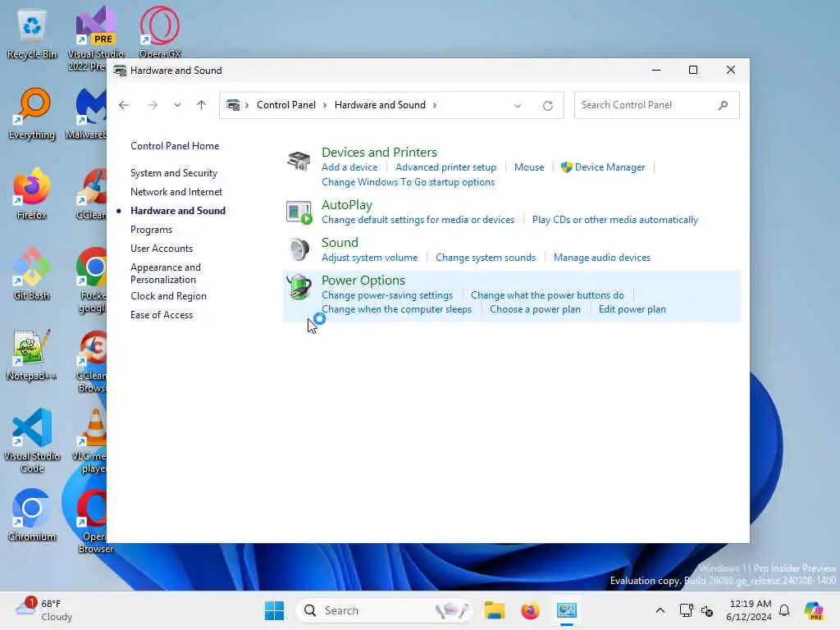Click the Change power-saving settings link

[x=387, y=295]
